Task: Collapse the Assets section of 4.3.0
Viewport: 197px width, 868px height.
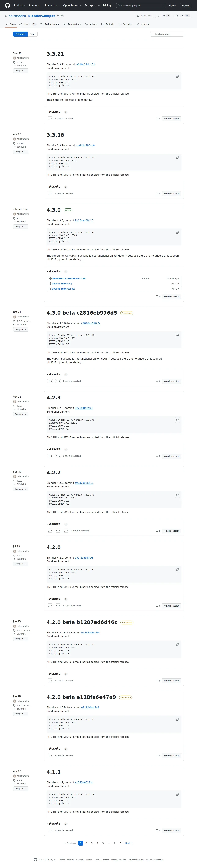Action: [x=54, y=271]
